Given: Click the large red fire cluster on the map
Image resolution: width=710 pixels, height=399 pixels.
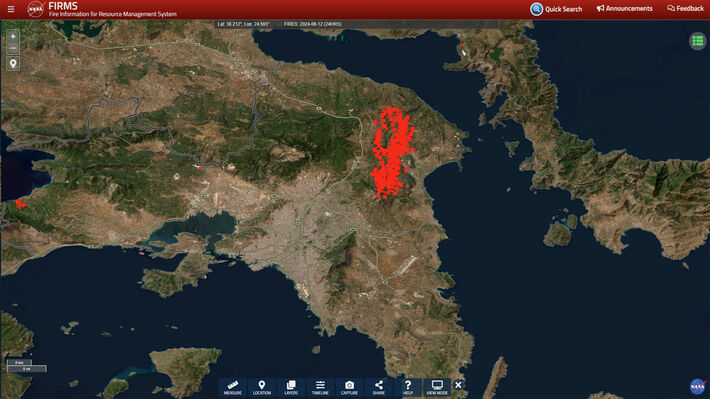Looking at the screenshot, I should coord(392,152).
